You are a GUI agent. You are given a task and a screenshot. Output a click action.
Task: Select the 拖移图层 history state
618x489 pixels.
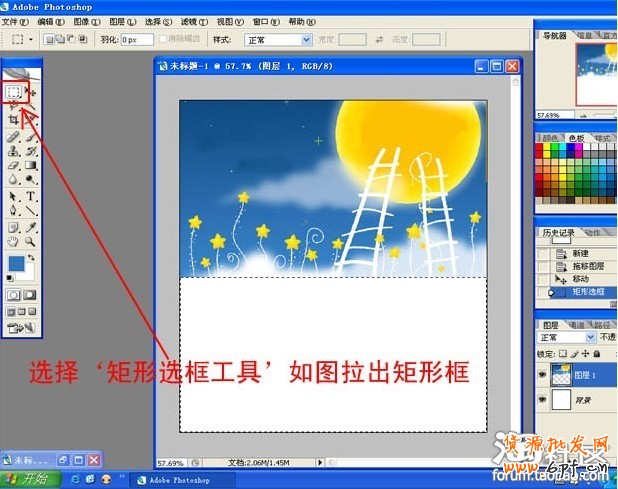tap(588, 266)
